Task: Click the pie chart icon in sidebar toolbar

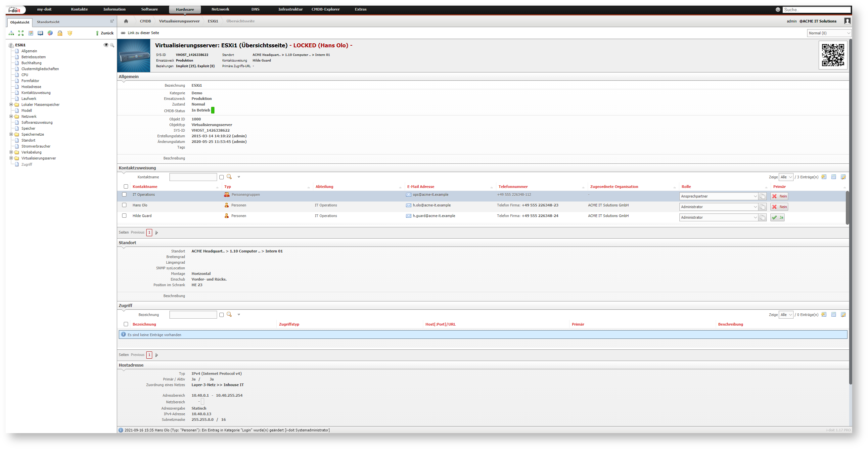Action: click(x=50, y=33)
